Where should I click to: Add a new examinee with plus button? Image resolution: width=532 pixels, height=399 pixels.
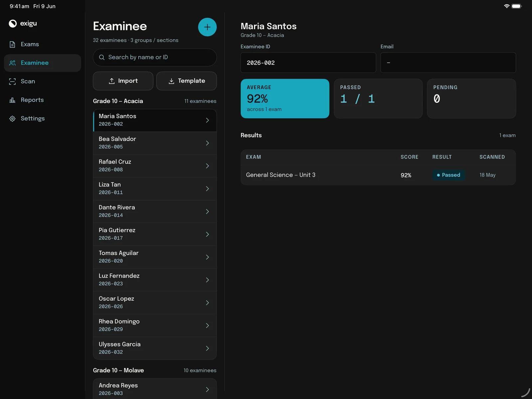click(x=207, y=27)
